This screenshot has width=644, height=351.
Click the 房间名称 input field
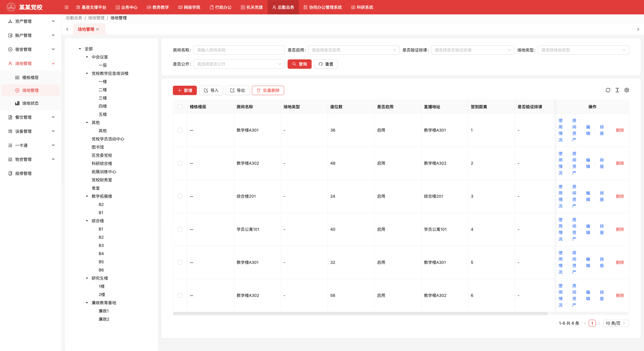click(239, 50)
